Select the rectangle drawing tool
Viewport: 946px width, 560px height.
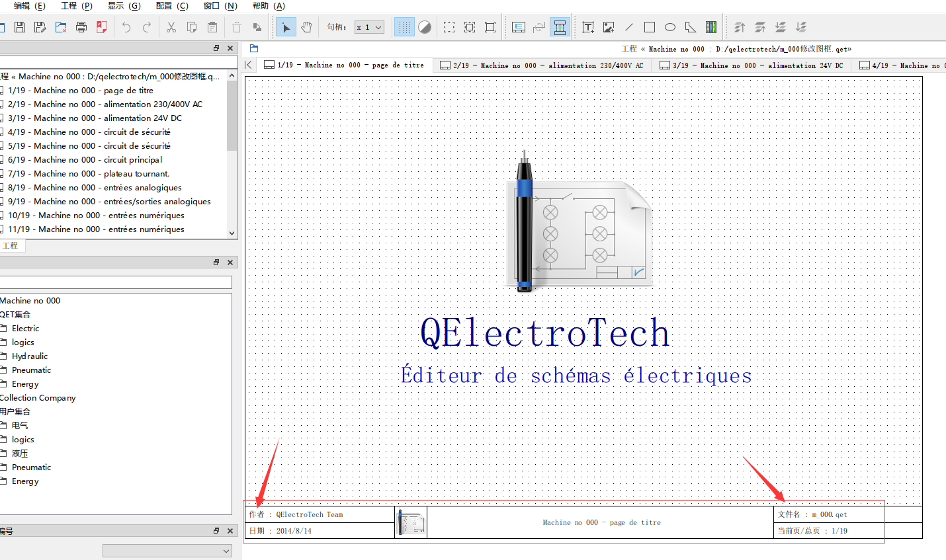(650, 27)
